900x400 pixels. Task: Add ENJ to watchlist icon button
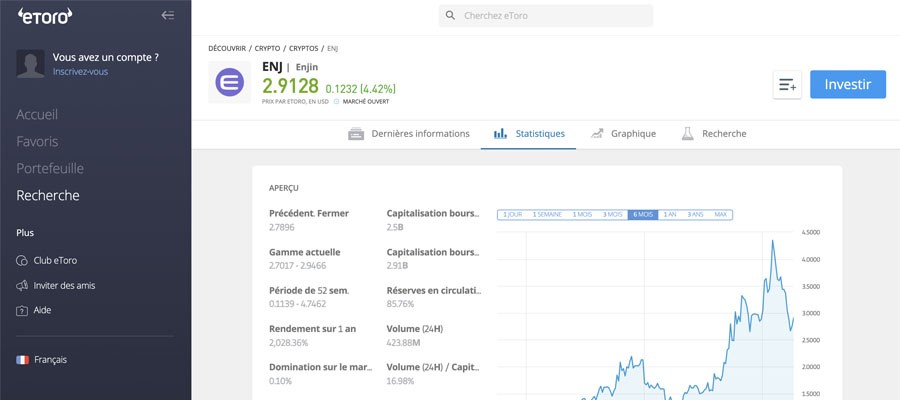(787, 85)
